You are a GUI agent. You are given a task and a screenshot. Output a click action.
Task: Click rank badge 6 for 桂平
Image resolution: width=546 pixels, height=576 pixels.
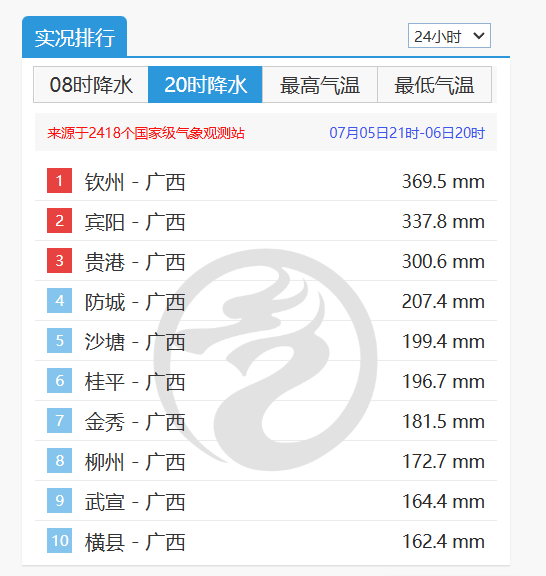click(60, 381)
